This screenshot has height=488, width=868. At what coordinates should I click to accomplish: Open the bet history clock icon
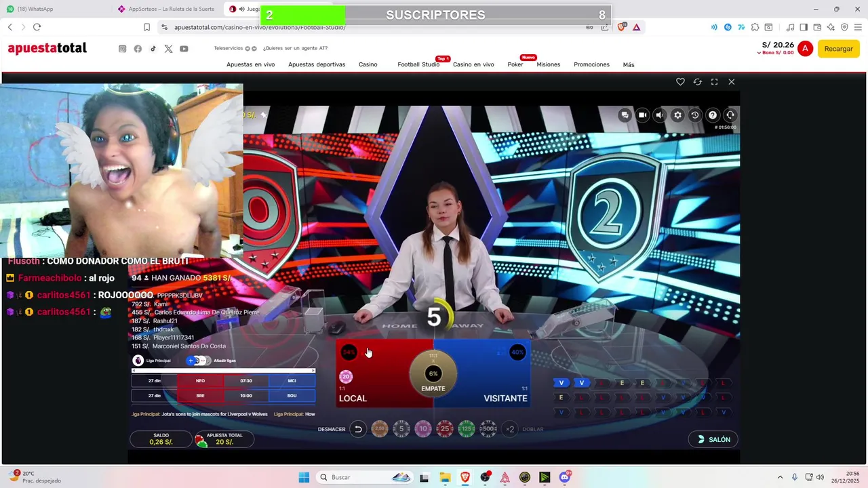[695, 115]
